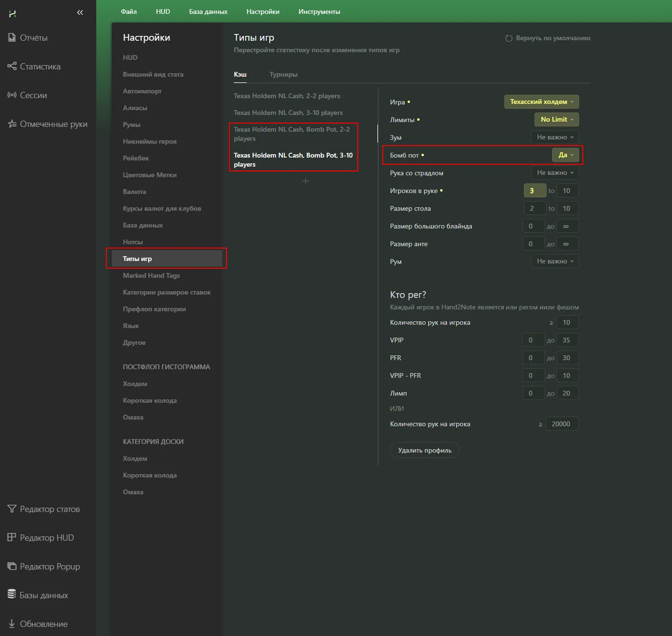The width and height of the screenshot is (672, 636).
Task: Open the No Limit limits dropdown
Action: point(556,120)
